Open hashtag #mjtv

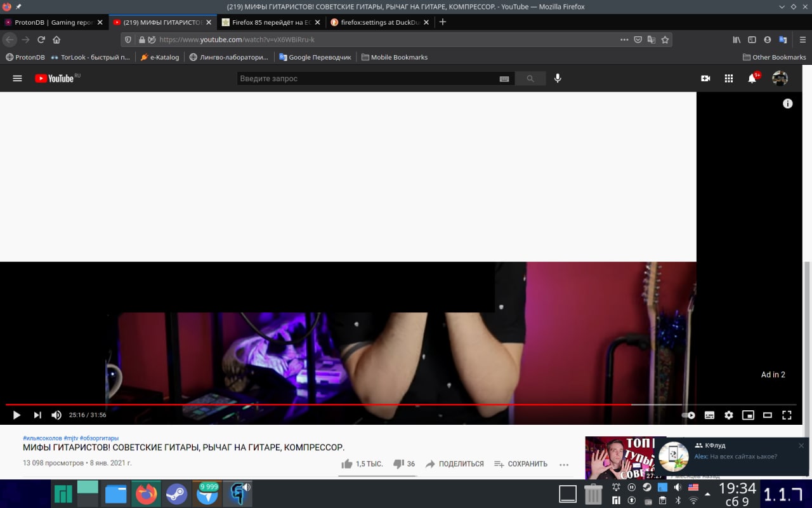pyautogui.click(x=70, y=438)
